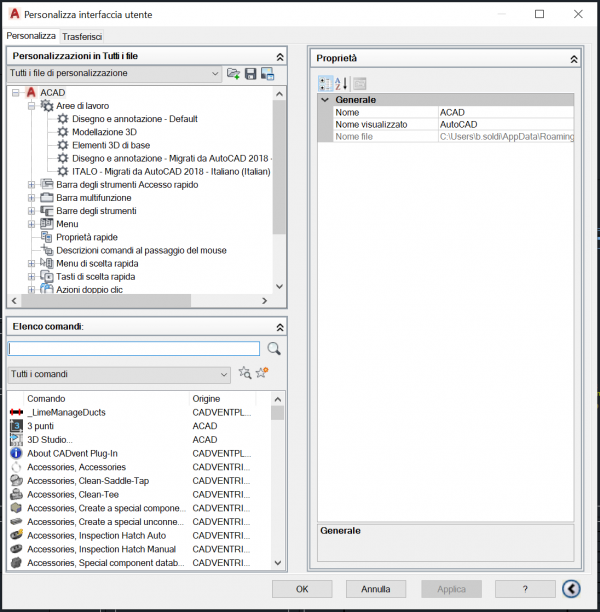Click the command list scrollbar down arrow

point(278,562)
